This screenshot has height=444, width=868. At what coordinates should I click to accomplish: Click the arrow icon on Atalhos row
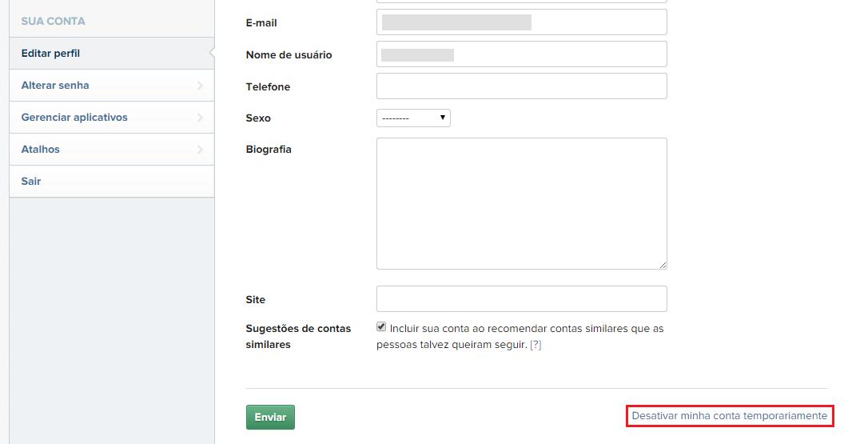pos(199,150)
